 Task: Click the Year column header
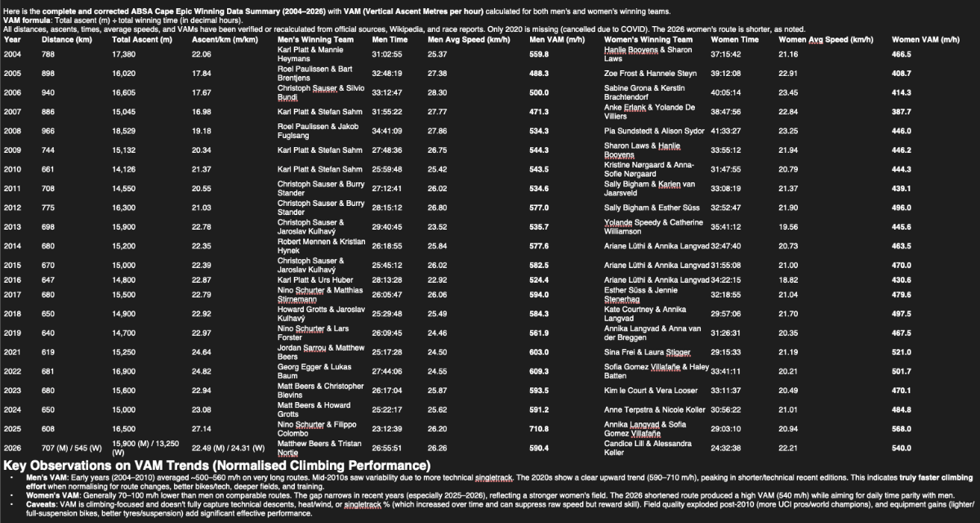pyautogui.click(x=12, y=39)
